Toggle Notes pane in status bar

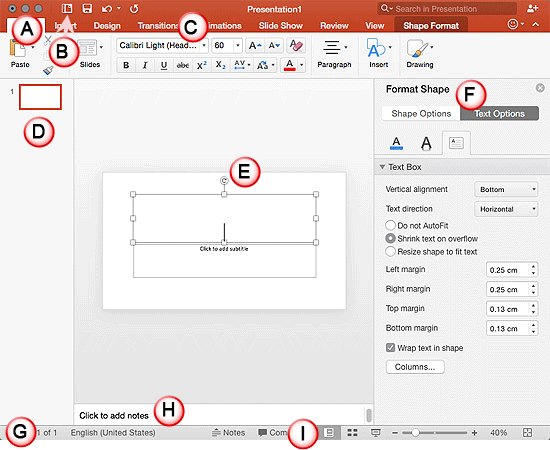point(229,432)
